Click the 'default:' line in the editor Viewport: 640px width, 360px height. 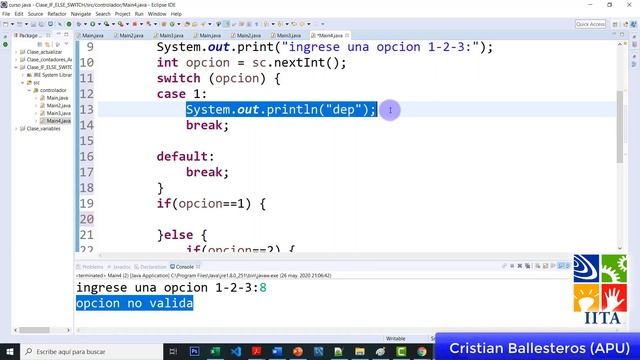pyautogui.click(x=185, y=157)
